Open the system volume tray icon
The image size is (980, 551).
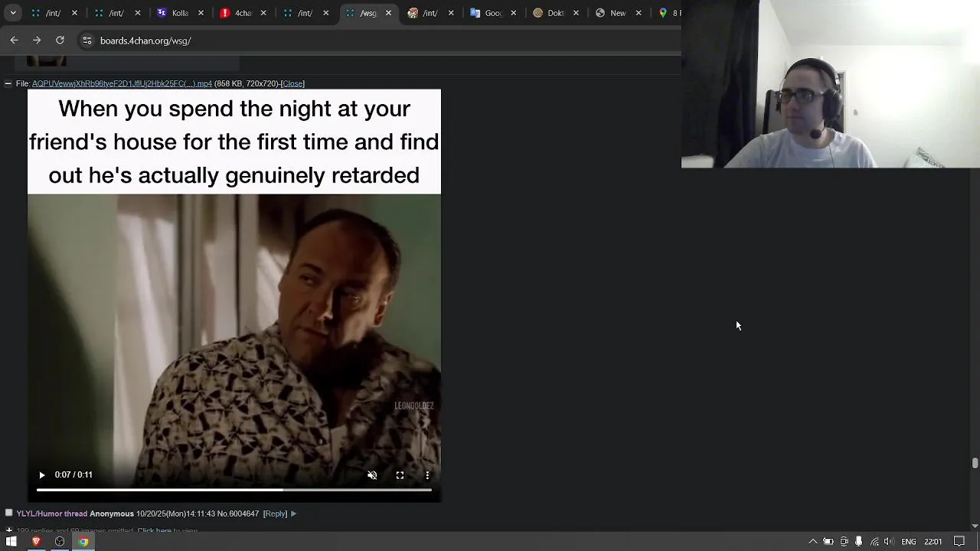tap(889, 542)
